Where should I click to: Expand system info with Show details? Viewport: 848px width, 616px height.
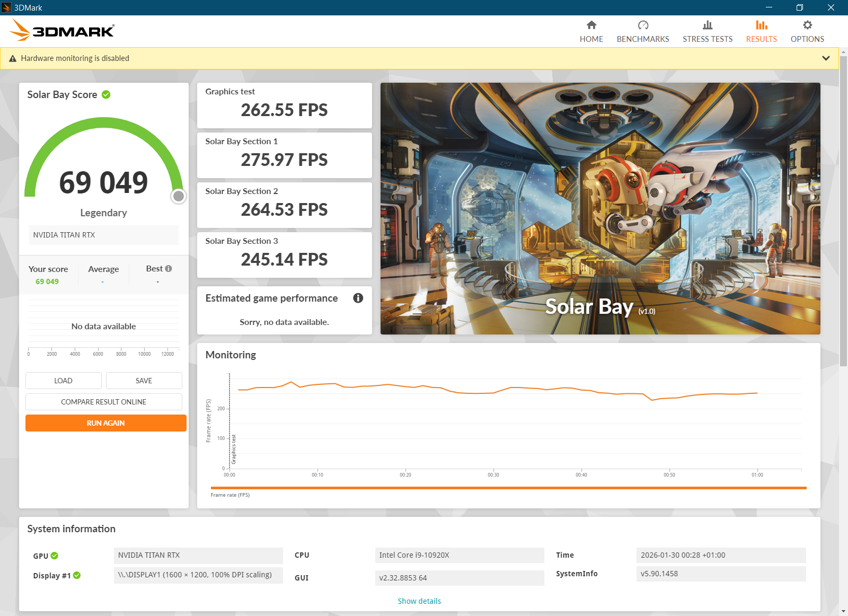click(x=419, y=601)
